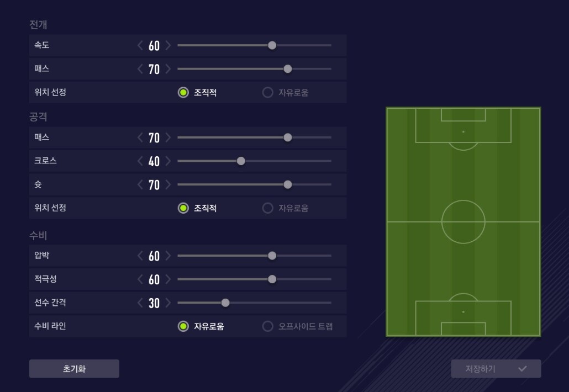
Task: Lower 압박 value with left chevron
Action: 140,256
